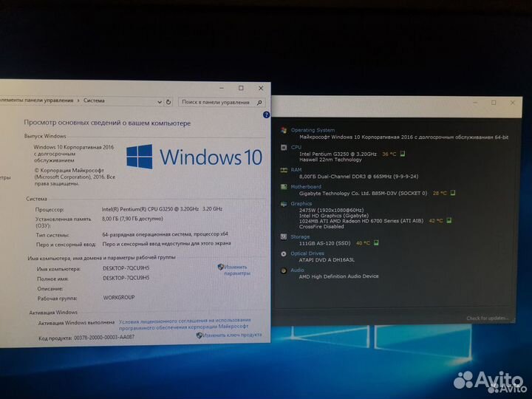
Task: Select the DESKTOP-7QCU9H5 computer name value
Action: click(x=126, y=268)
